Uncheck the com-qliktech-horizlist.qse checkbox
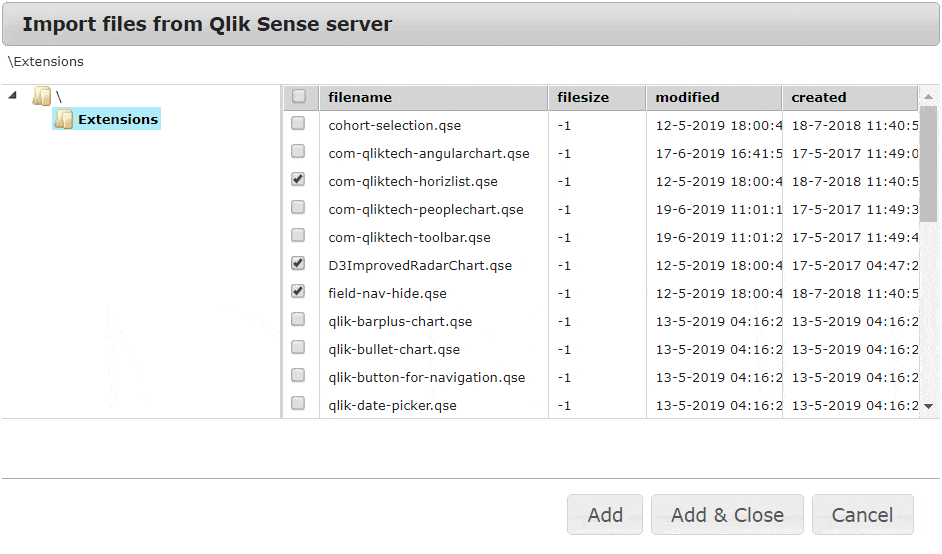 (x=298, y=180)
